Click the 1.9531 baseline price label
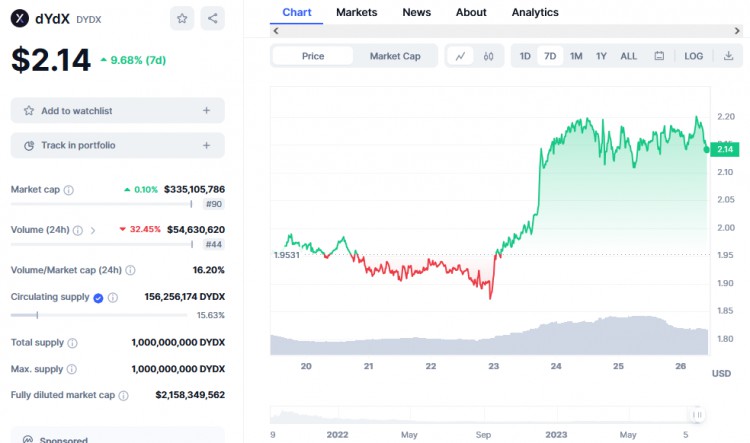Image resolution: width=750 pixels, height=443 pixels. click(287, 255)
